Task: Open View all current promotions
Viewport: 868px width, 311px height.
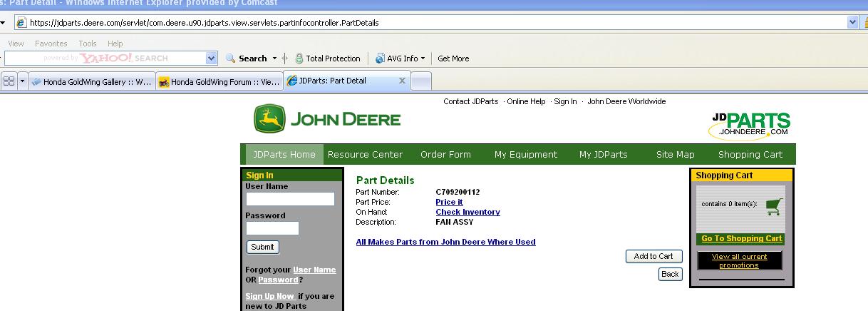Action: click(x=739, y=260)
